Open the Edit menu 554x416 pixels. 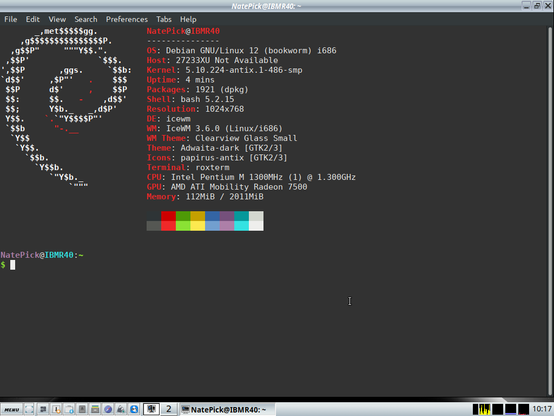pos(33,19)
